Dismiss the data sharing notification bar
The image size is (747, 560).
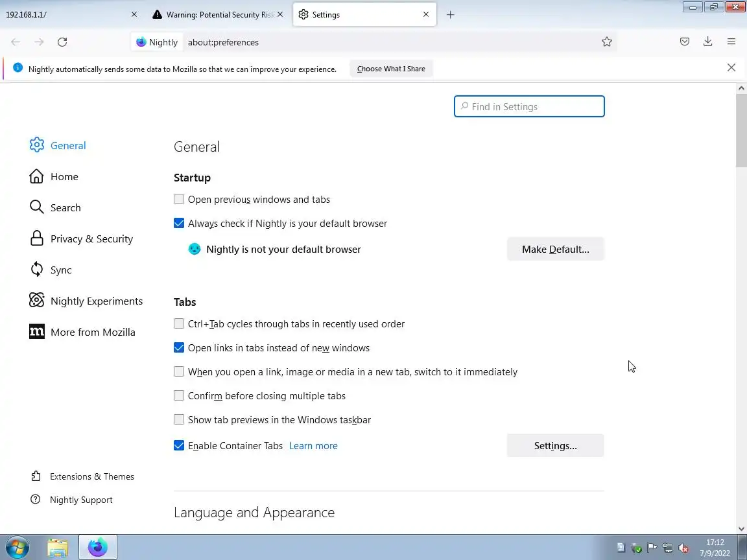(x=731, y=67)
